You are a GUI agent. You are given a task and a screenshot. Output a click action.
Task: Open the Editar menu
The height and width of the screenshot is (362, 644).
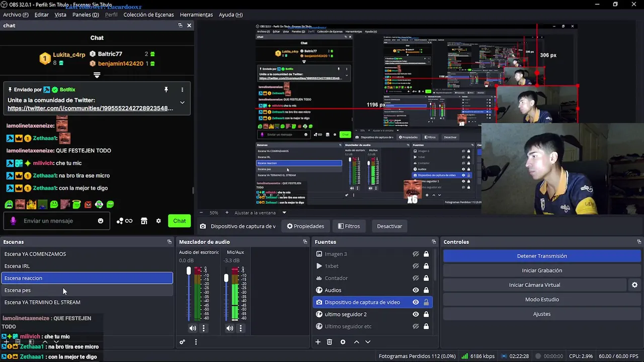point(41,15)
